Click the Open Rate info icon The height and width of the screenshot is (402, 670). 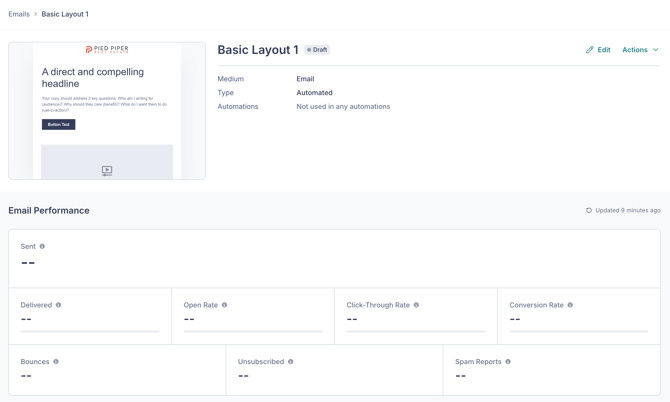224,305
